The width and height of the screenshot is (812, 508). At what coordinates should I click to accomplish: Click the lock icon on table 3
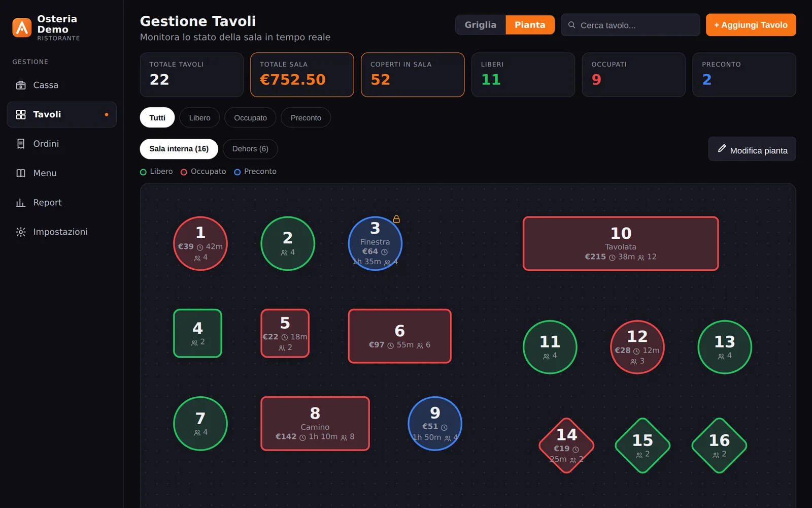click(396, 219)
